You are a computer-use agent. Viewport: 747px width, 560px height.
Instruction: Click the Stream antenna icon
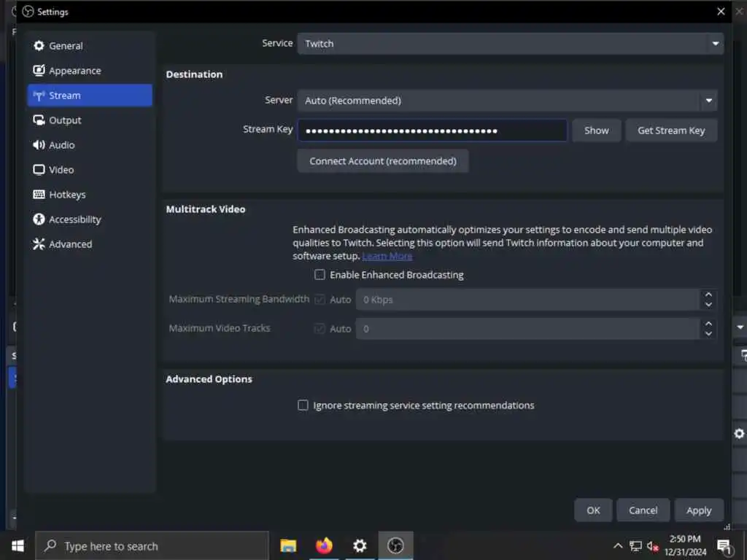click(39, 96)
